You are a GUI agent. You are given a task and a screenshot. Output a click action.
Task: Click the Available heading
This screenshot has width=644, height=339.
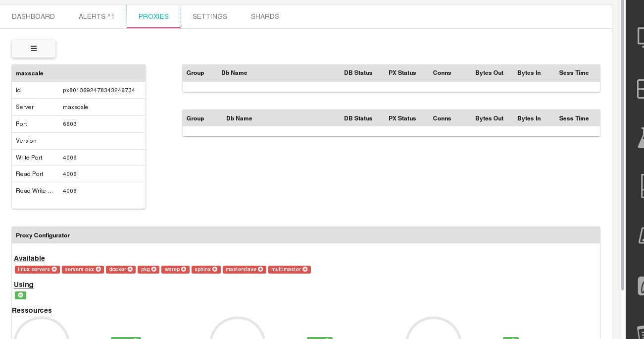coord(29,258)
